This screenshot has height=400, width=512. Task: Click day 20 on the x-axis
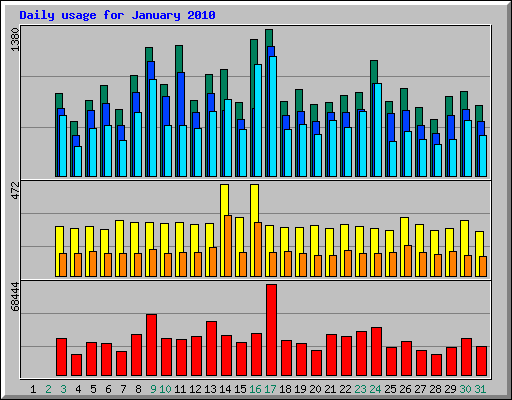click(315, 389)
